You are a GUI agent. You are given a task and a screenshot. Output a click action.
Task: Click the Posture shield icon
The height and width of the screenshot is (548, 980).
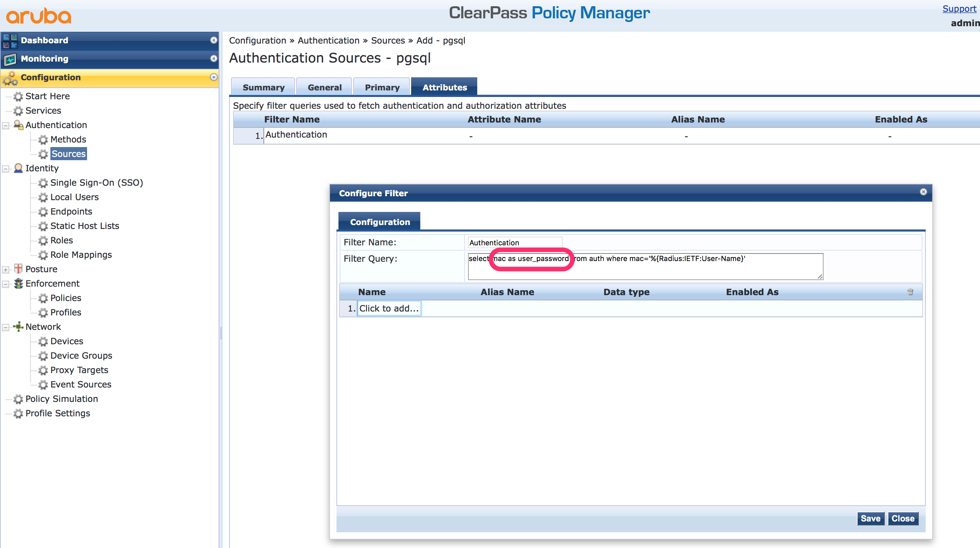[18, 269]
